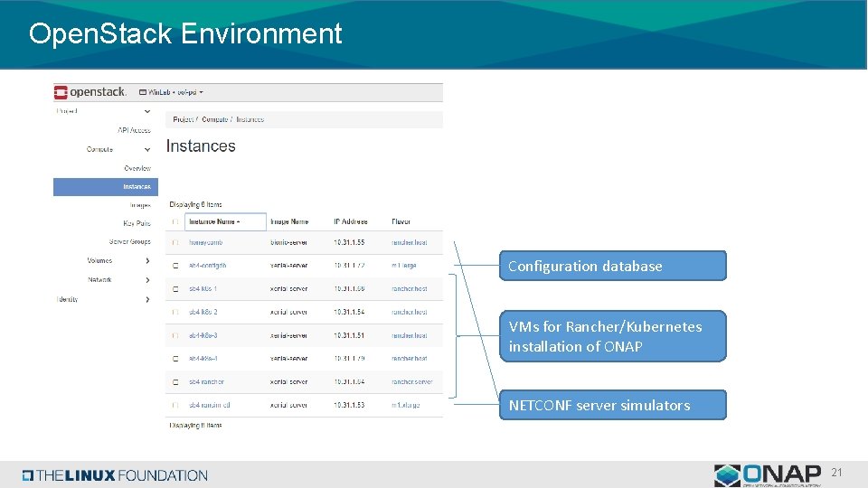Open the sb4-configdb instance link

coord(208,266)
